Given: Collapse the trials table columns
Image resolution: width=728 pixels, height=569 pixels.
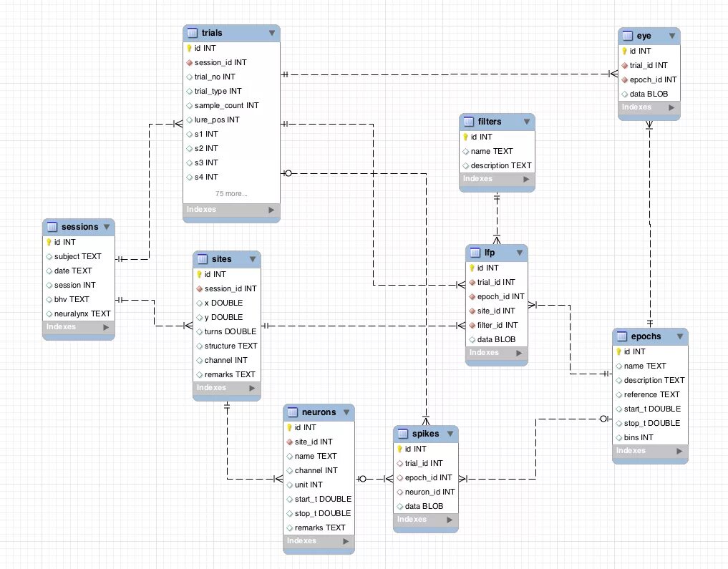Looking at the screenshot, I should click(272, 33).
